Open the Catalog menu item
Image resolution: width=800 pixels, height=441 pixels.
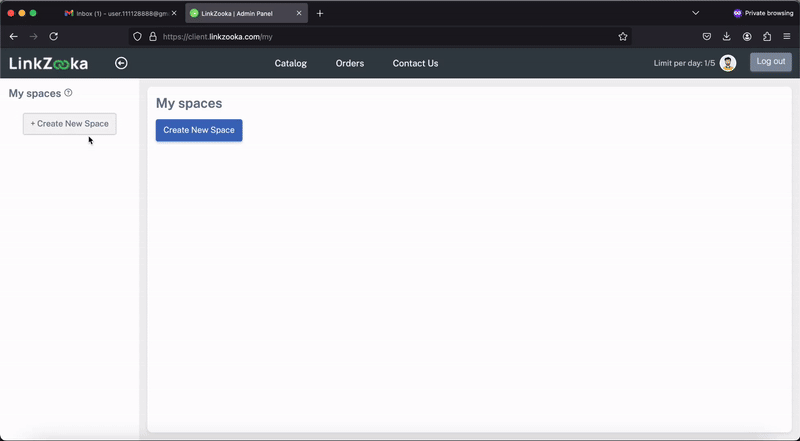[x=291, y=63]
